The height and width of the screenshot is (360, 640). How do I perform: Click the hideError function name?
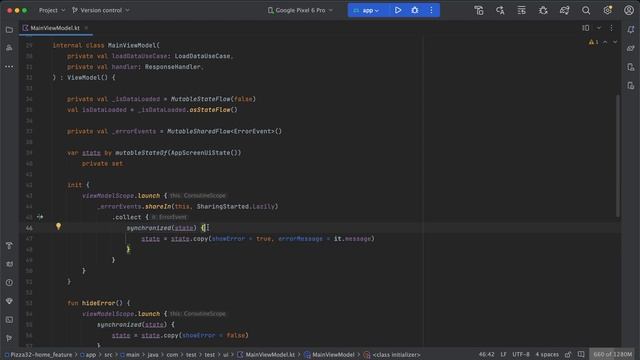click(98, 303)
